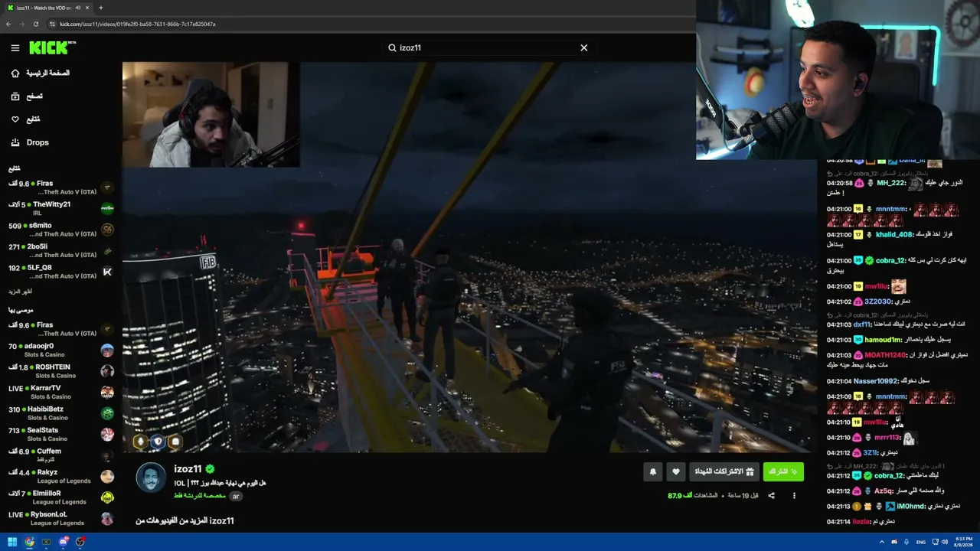Click the ENG language indicator in taskbar
980x551 pixels.
921,542
